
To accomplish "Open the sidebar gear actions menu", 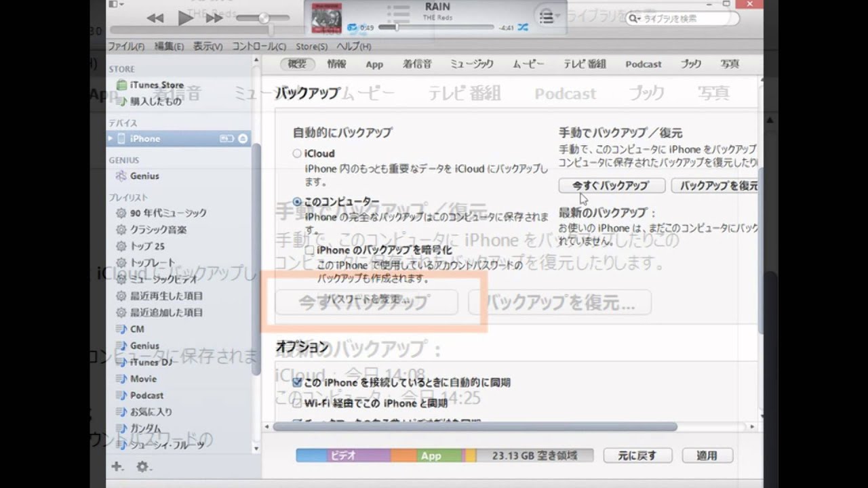I will (143, 466).
